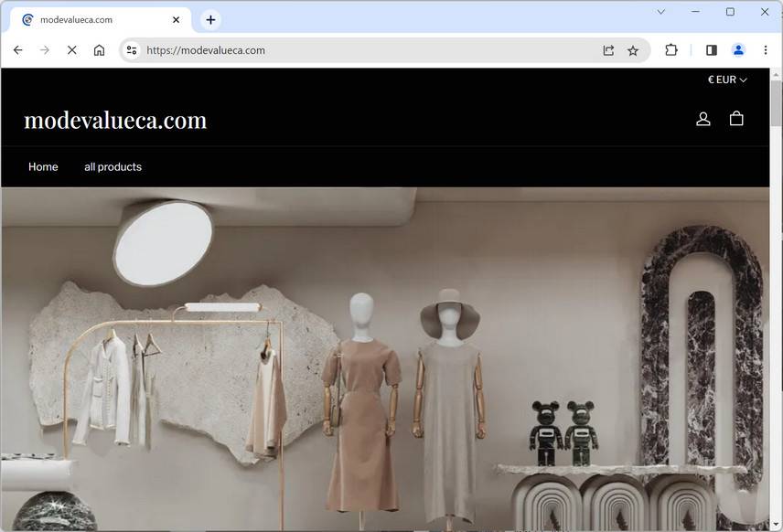Screen dimensions: 783x532
Task: Go to Home in site navigation
Action: point(43,166)
